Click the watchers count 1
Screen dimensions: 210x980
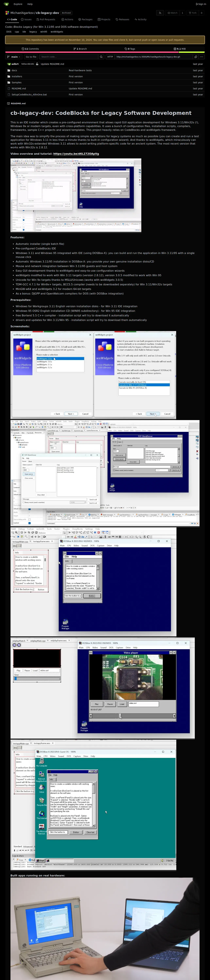182,13
